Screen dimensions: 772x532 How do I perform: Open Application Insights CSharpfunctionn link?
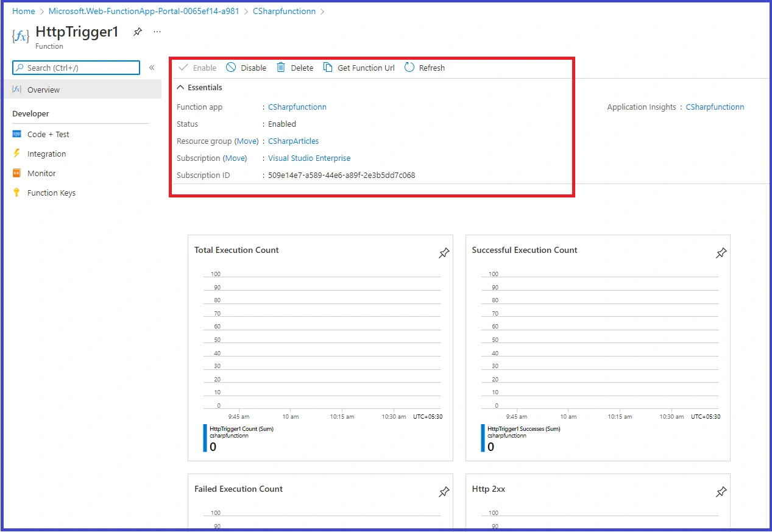715,107
